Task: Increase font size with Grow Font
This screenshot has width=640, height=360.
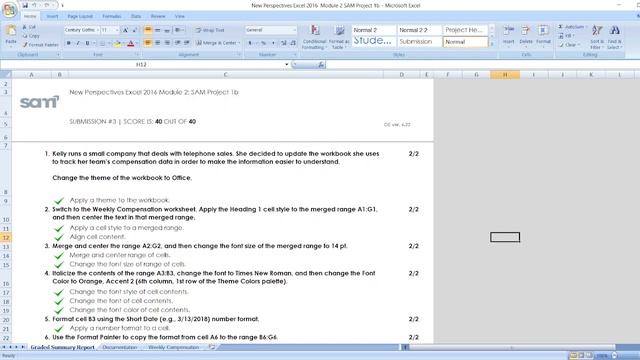Action: 126,30
